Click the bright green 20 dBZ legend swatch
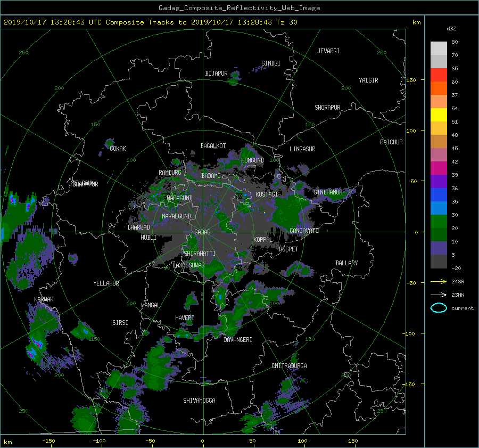 [x=439, y=221]
